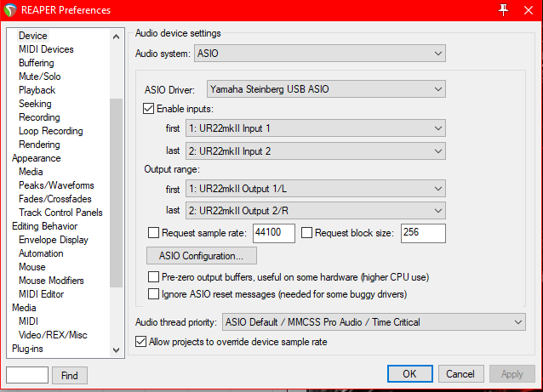The width and height of the screenshot is (543, 392).
Task: Enable Request sample rate option
Action: (x=154, y=232)
